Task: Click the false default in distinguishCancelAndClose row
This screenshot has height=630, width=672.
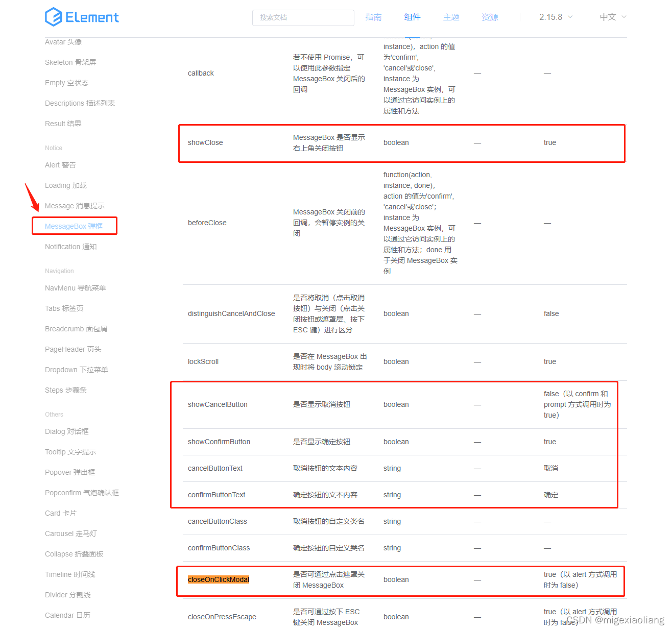Action: pyautogui.click(x=551, y=313)
